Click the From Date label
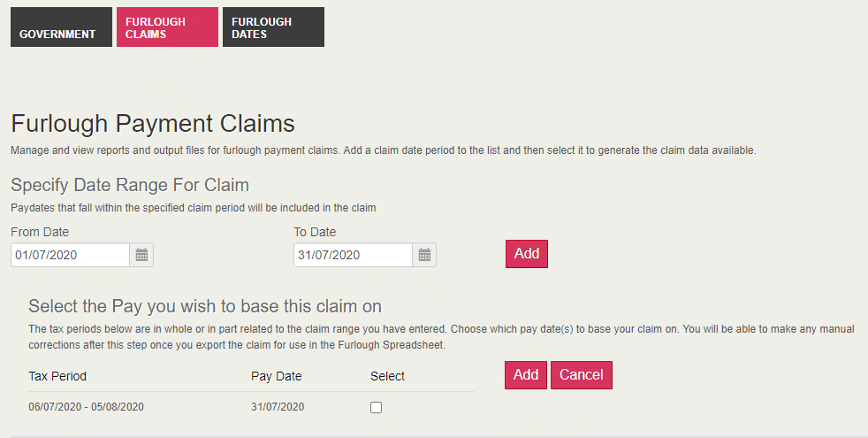The height and width of the screenshot is (438, 868). [40, 232]
